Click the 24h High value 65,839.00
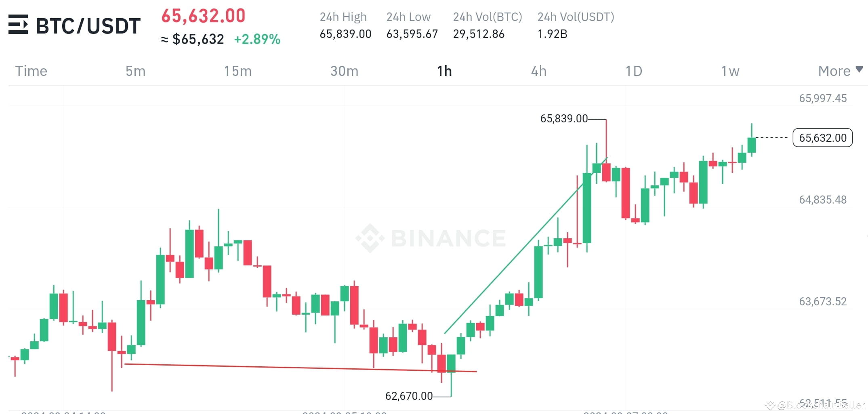The image size is (868, 414). (345, 34)
